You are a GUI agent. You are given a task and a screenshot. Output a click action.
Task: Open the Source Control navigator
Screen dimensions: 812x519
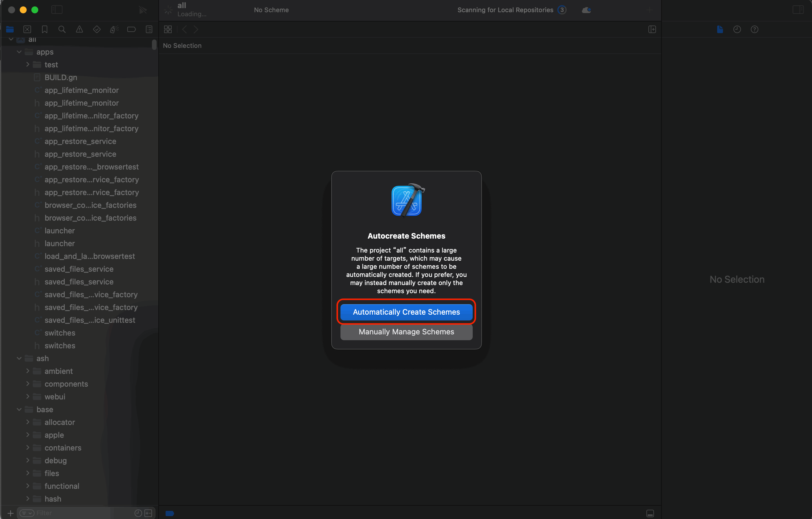click(x=27, y=29)
